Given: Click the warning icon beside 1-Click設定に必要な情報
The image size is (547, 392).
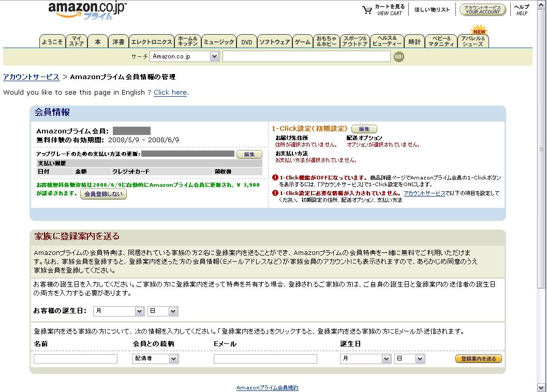Looking at the screenshot, I should (275, 193).
